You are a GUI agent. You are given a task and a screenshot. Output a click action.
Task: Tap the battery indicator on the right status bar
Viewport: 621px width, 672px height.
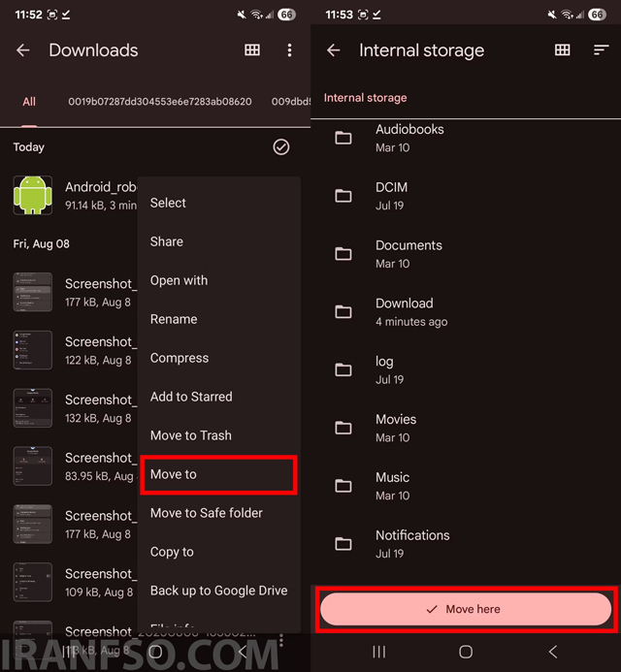[597, 15]
